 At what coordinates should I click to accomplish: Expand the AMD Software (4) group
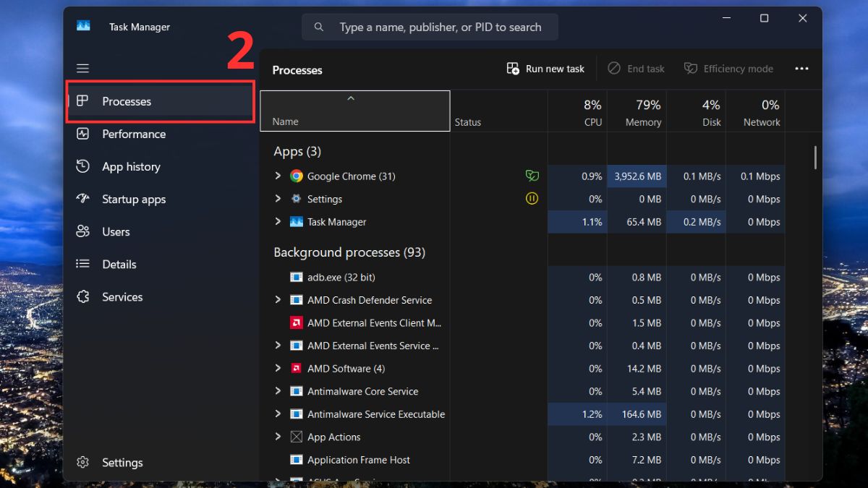(278, 368)
